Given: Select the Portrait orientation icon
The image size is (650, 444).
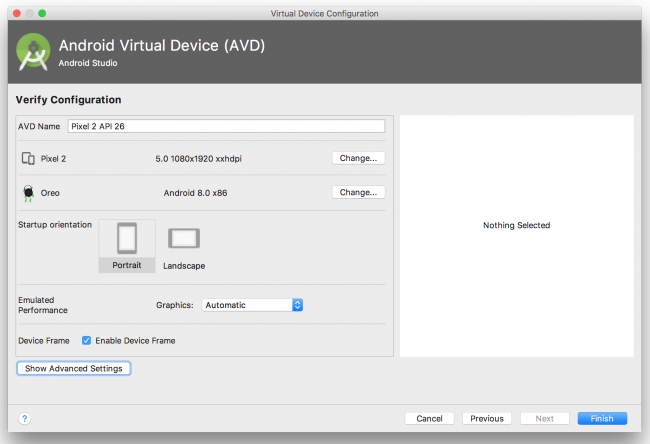Looking at the screenshot, I should (127, 238).
